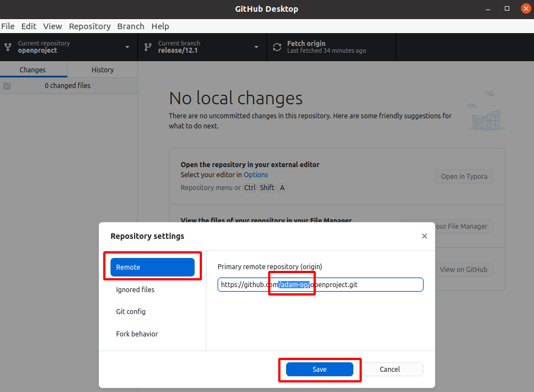Open the Repository menu
534x392 pixels.
[90, 26]
